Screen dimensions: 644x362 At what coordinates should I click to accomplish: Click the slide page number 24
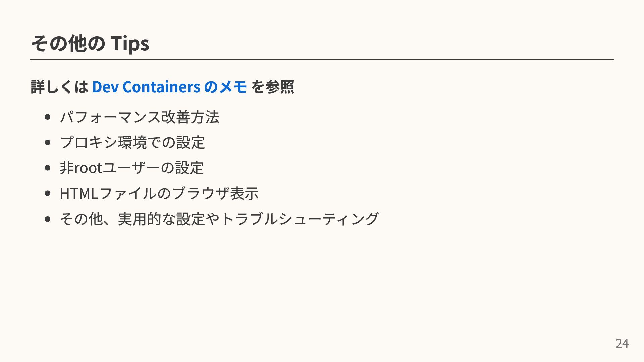point(622,343)
